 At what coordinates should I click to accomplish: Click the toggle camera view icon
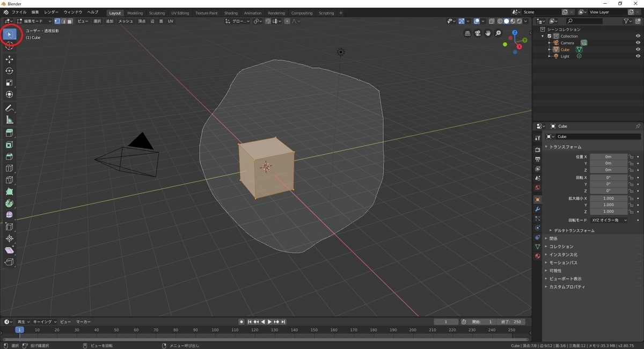tap(478, 33)
